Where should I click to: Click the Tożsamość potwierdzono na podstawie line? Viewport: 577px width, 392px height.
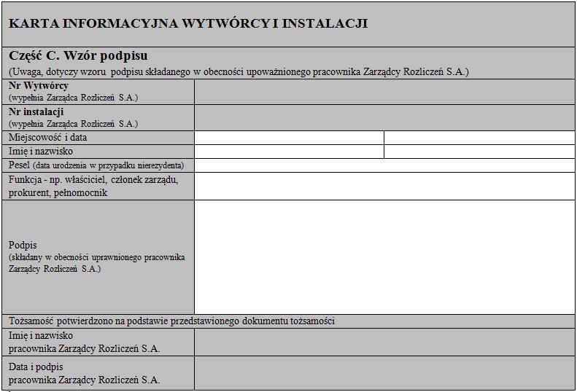point(171,321)
